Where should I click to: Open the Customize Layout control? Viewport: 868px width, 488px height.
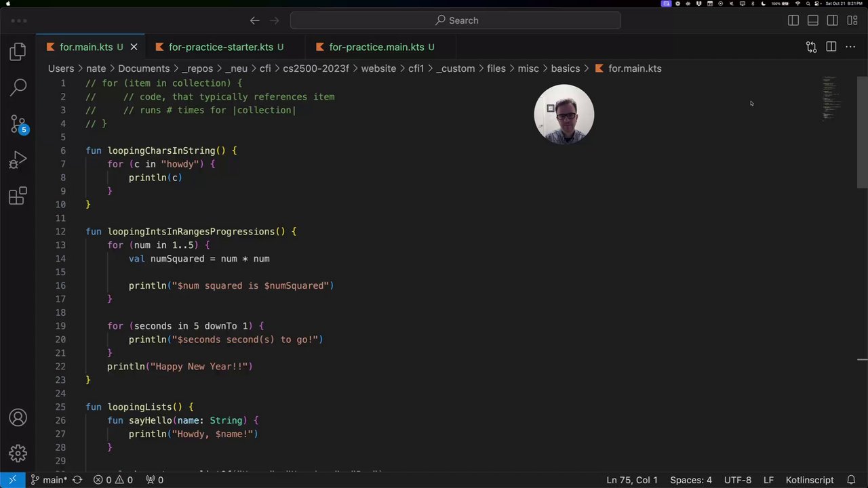coord(852,20)
